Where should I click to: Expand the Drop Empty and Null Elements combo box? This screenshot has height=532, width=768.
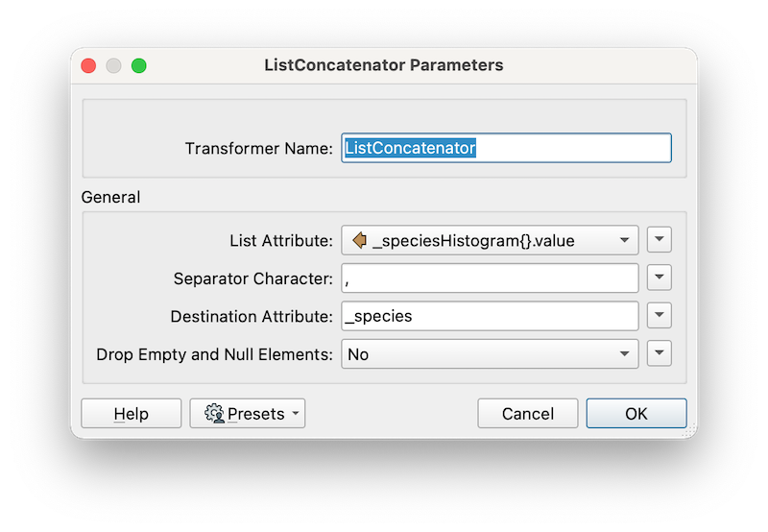coord(624,353)
